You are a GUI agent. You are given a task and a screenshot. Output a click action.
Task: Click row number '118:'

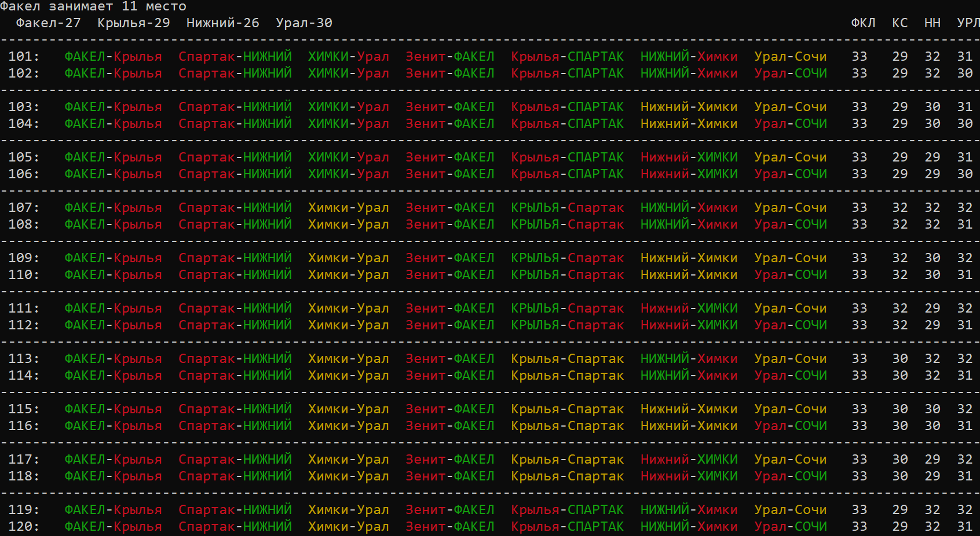point(24,476)
